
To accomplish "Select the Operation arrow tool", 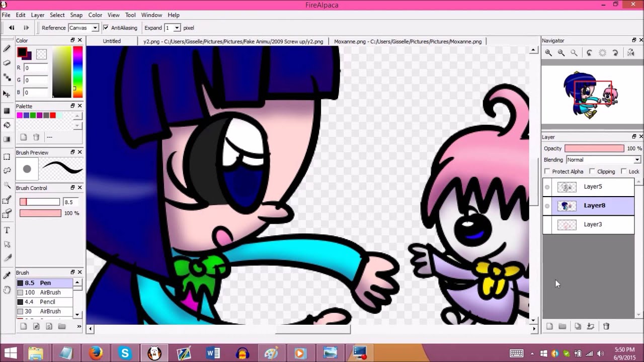I will point(7,244).
